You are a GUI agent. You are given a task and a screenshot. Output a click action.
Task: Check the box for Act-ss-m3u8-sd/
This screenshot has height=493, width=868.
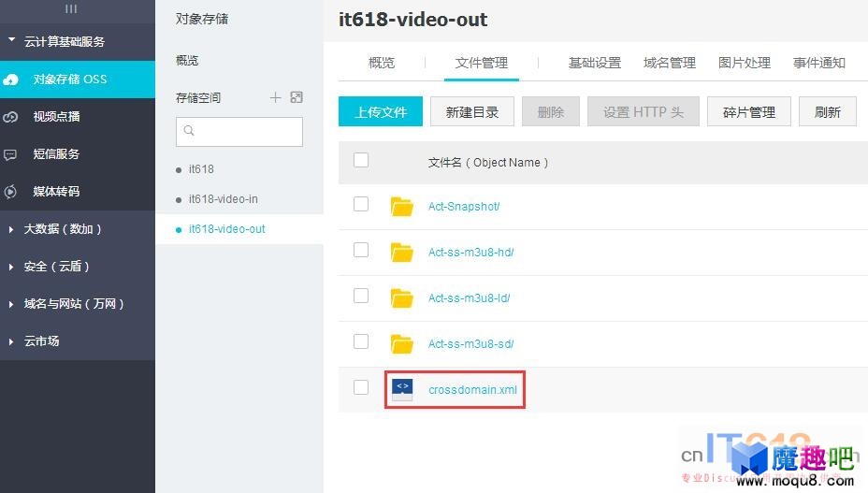coord(361,341)
